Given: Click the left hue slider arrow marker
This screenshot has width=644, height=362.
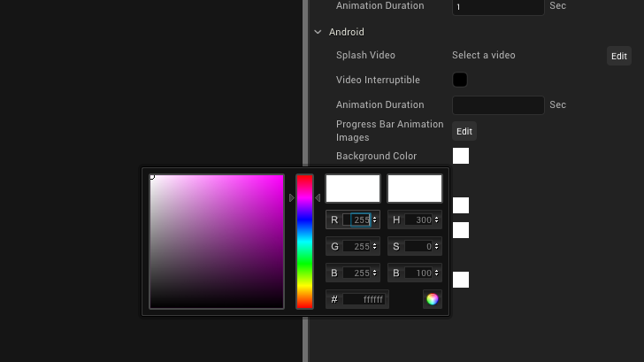Looking at the screenshot, I should [292, 198].
